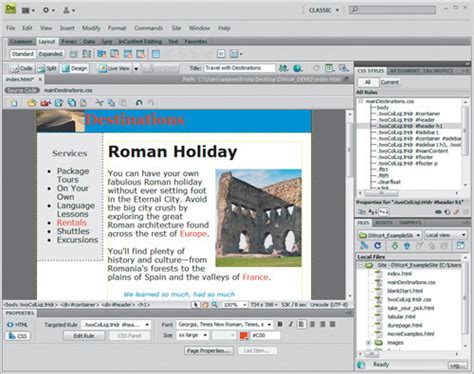This screenshot has height=374, width=474.
Task: Click the Edit Rule button
Action: click(84, 336)
